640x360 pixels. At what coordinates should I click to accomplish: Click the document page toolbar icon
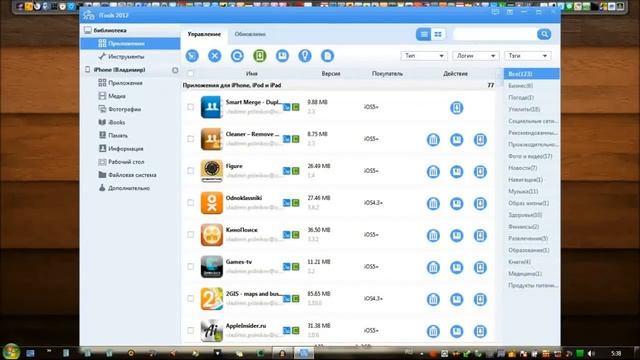327,56
